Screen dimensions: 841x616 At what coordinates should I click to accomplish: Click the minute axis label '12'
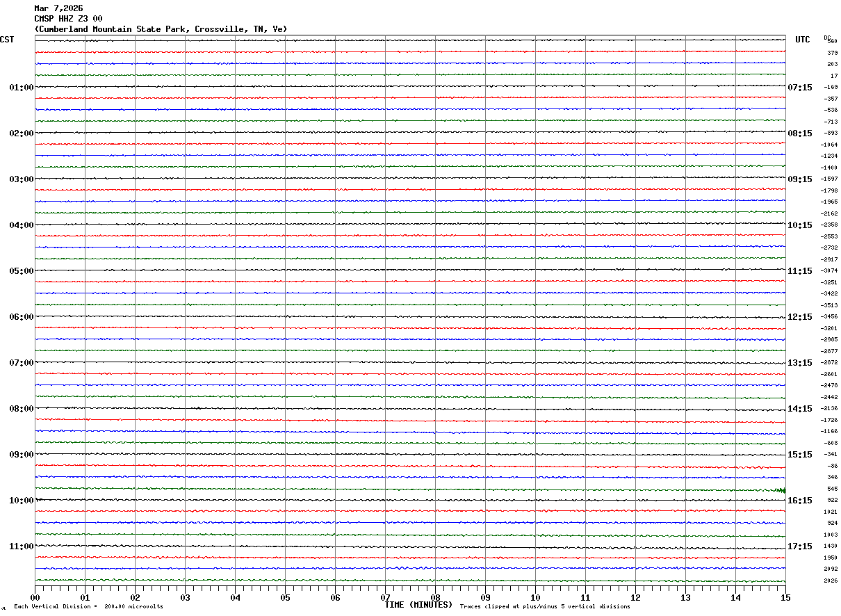(635, 597)
